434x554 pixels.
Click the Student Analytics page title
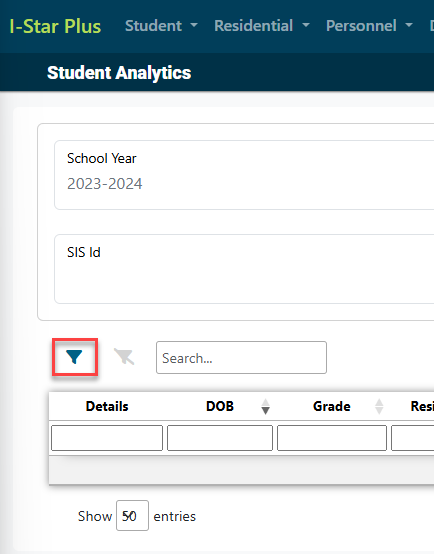coord(119,73)
